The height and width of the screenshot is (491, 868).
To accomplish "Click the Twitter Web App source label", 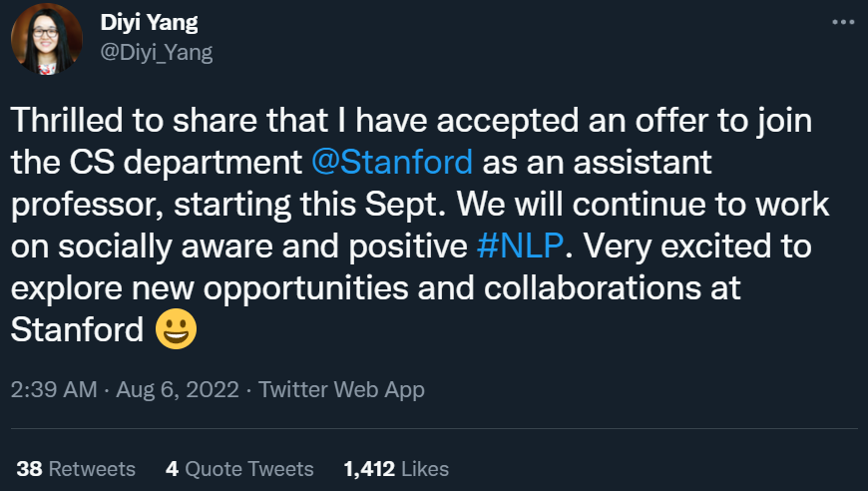I will 341,389.
